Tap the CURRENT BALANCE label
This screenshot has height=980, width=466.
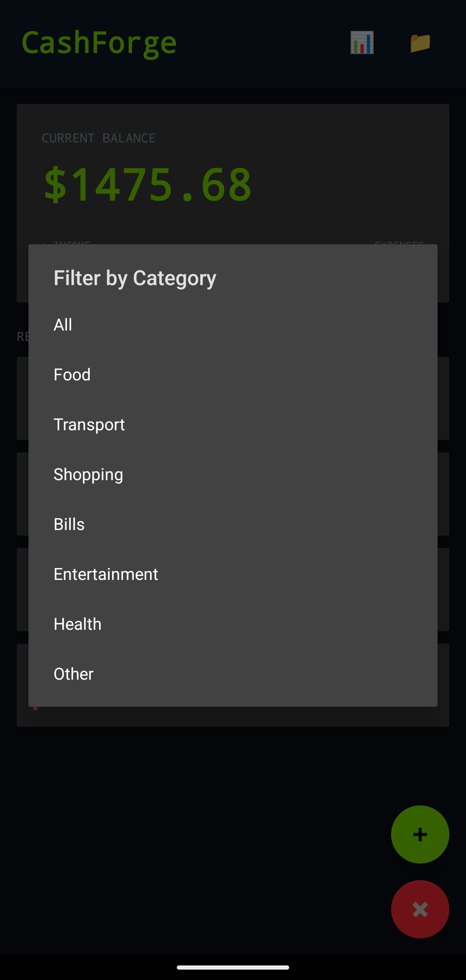coord(98,138)
